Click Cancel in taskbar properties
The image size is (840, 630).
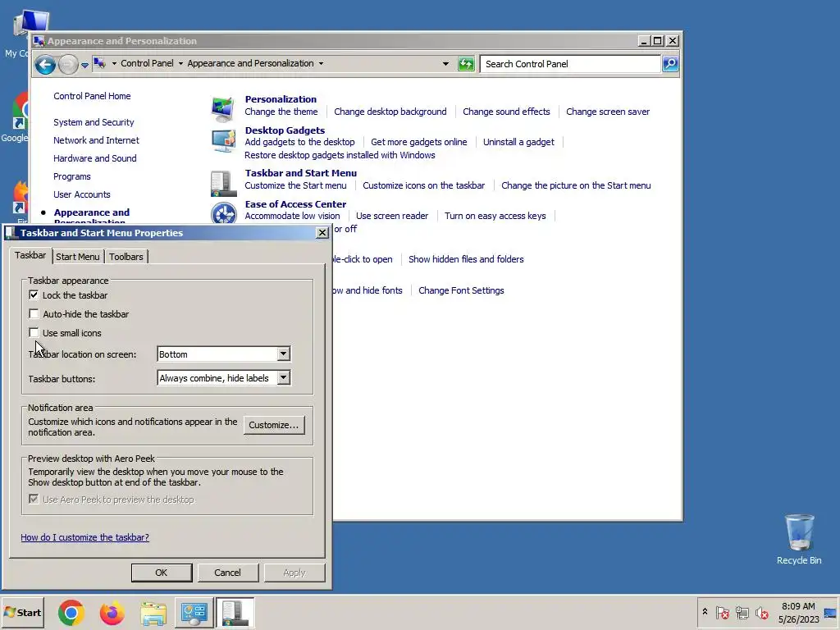pyautogui.click(x=228, y=573)
